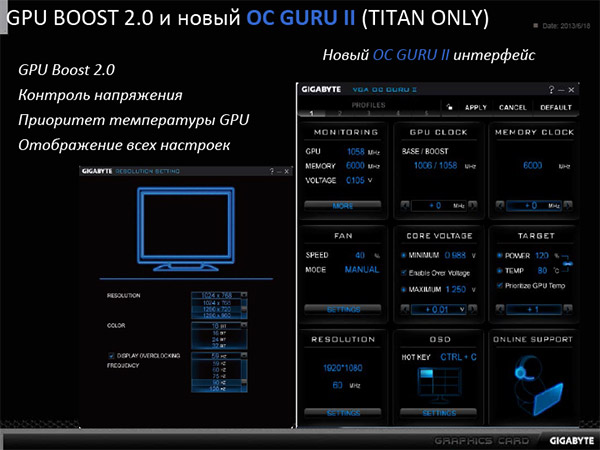The width and height of the screenshot is (600, 450).
Task: Open the RESOLUTION dropdown arrow
Action: click(x=244, y=295)
